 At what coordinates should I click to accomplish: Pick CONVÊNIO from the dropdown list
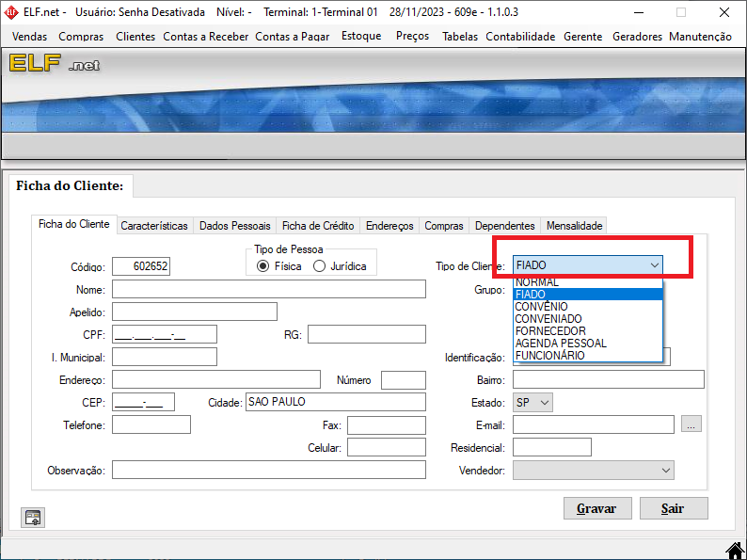[x=588, y=307]
